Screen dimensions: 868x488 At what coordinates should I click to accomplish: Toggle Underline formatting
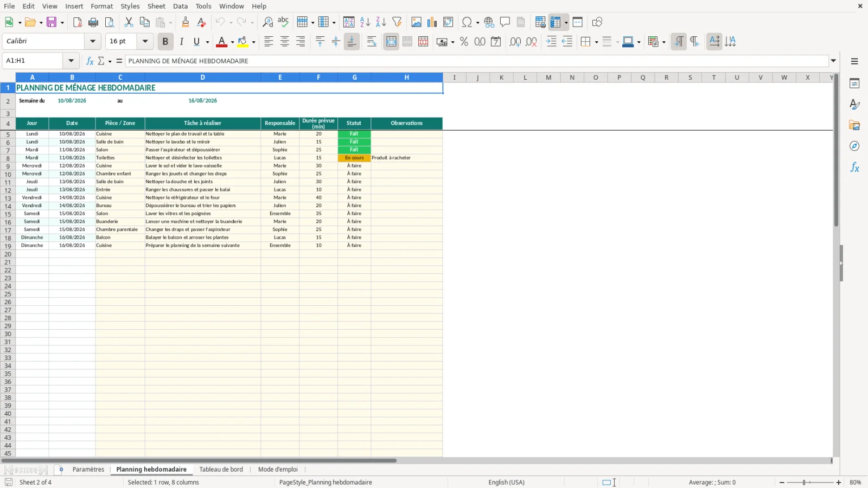point(197,42)
